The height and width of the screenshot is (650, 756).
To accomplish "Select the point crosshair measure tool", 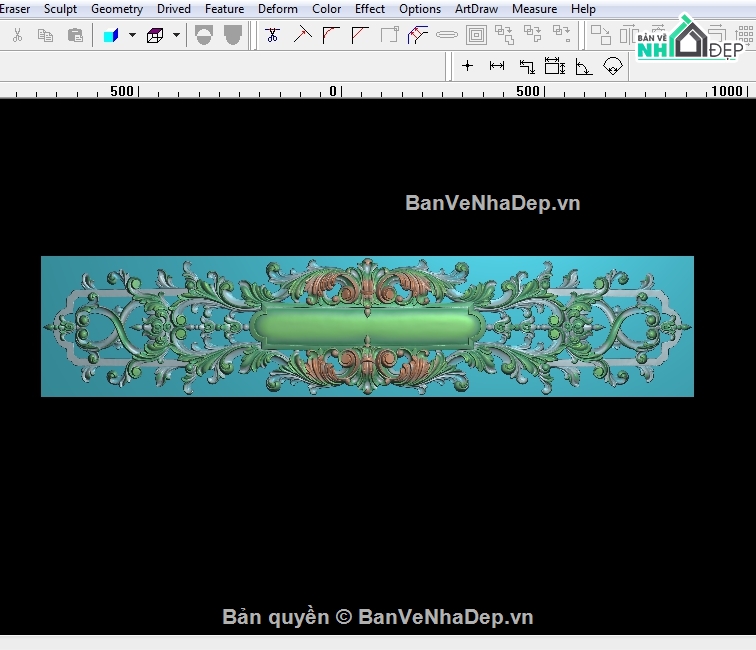I will coord(467,66).
